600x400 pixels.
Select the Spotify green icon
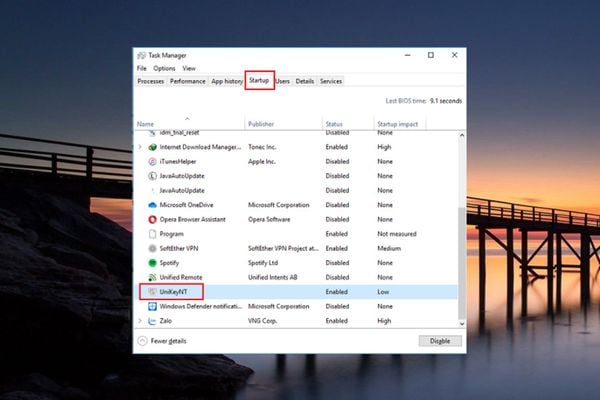coord(152,263)
